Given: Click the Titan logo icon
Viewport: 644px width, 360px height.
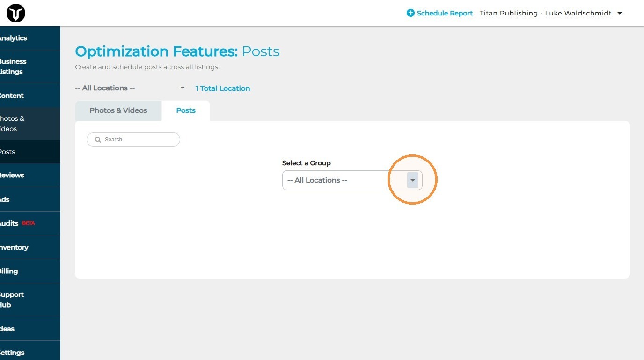Looking at the screenshot, I should coord(15,13).
